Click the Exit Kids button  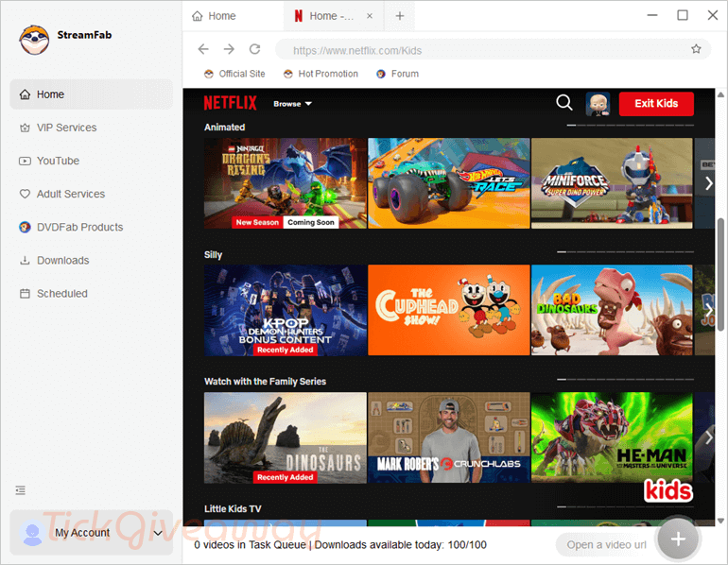pyautogui.click(x=656, y=103)
